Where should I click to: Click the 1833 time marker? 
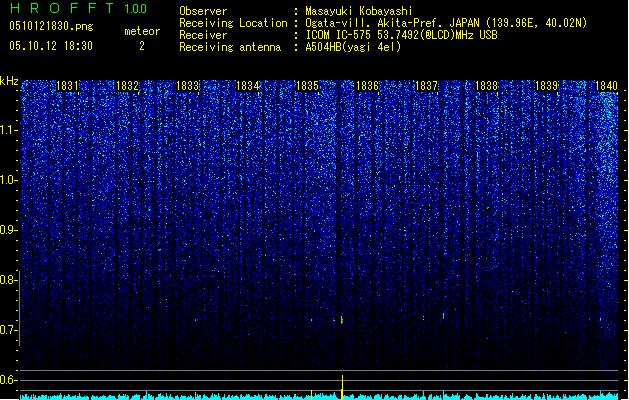[x=187, y=85]
